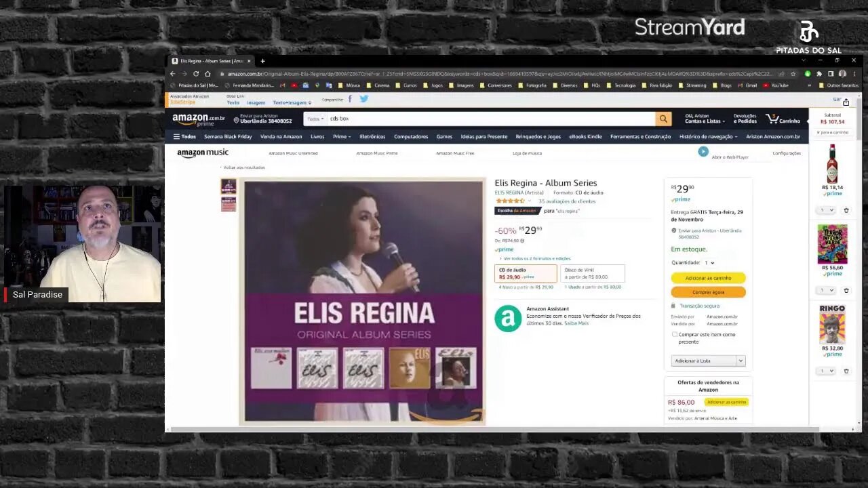
Task: Click orange Comprar agora button
Action: point(708,292)
